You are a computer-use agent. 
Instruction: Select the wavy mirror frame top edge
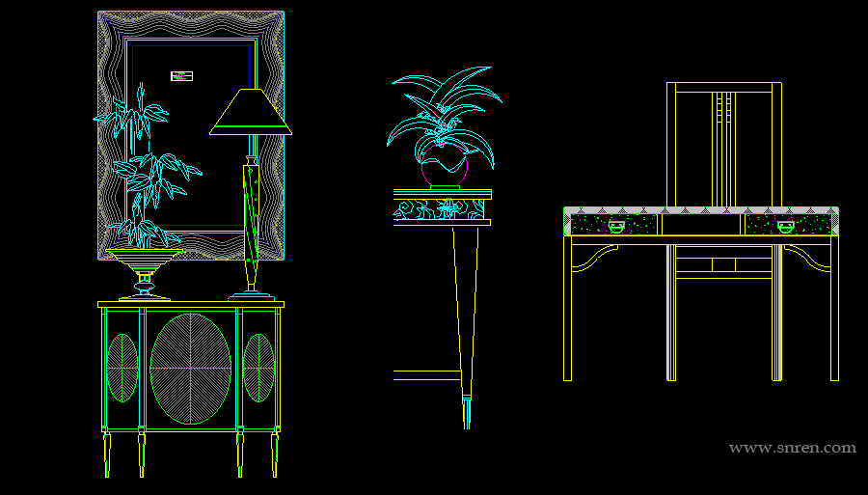click(191, 25)
